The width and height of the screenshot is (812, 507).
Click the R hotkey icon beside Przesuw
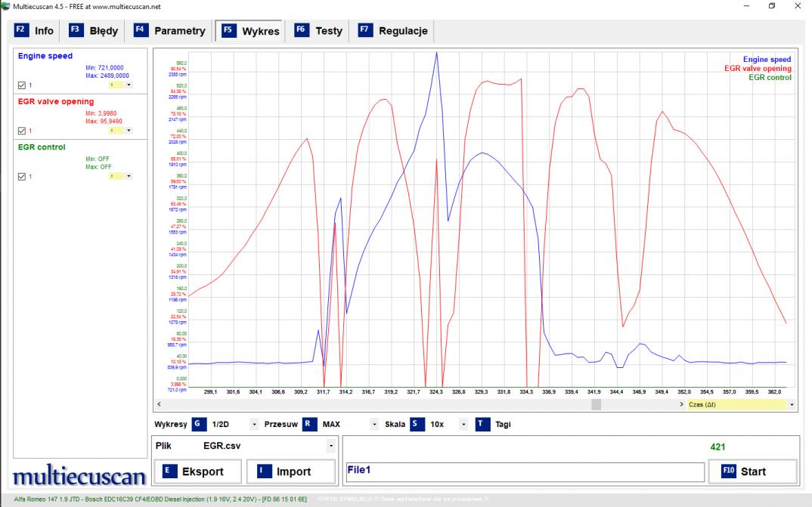(310, 425)
